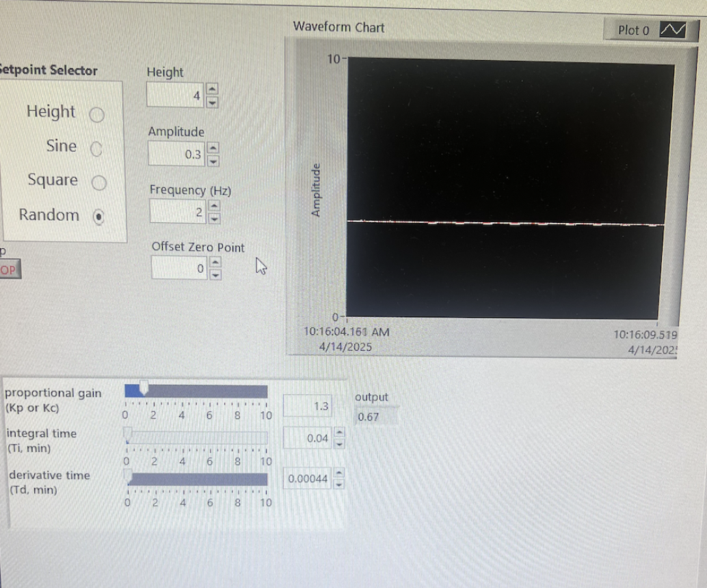Click the integral time value field 0.04

[307, 438]
